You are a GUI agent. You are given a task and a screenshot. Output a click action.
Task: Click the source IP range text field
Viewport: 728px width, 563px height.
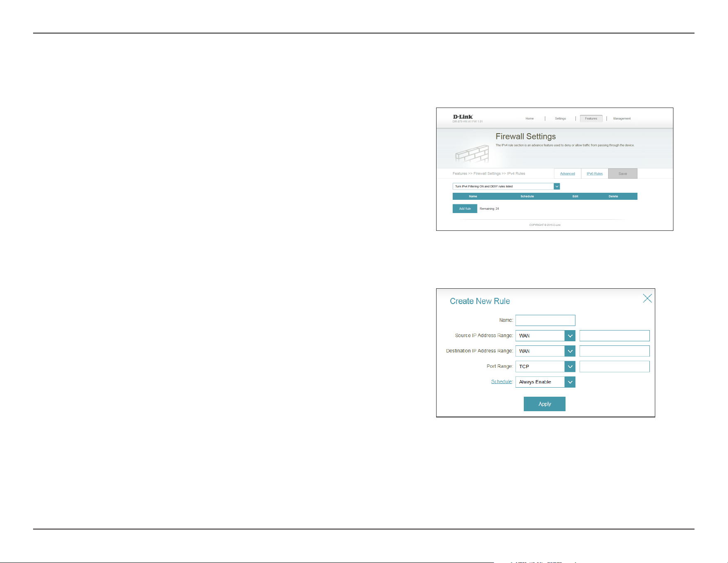[x=614, y=335]
